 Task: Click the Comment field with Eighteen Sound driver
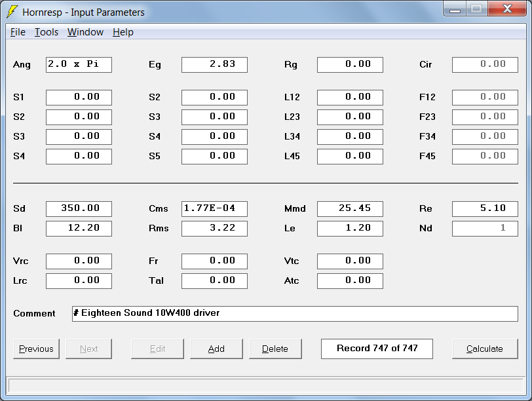coord(295,313)
